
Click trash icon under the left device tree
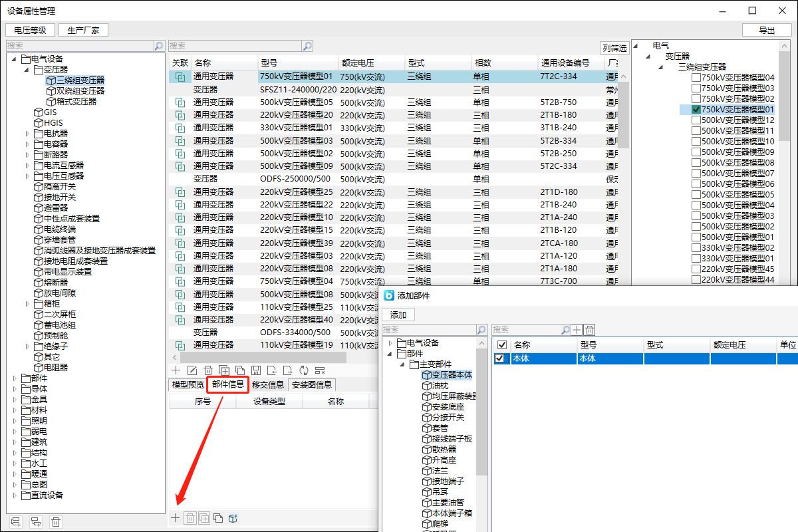[57, 523]
